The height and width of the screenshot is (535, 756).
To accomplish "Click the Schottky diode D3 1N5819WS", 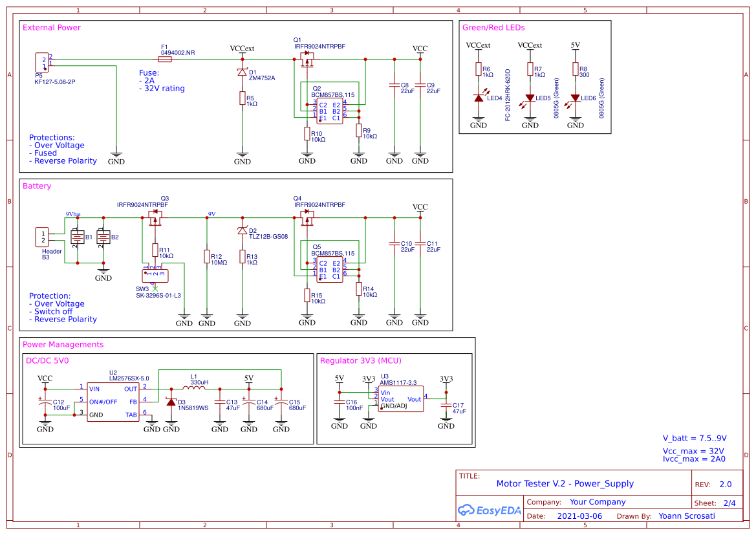I will [x=170, y=402].
